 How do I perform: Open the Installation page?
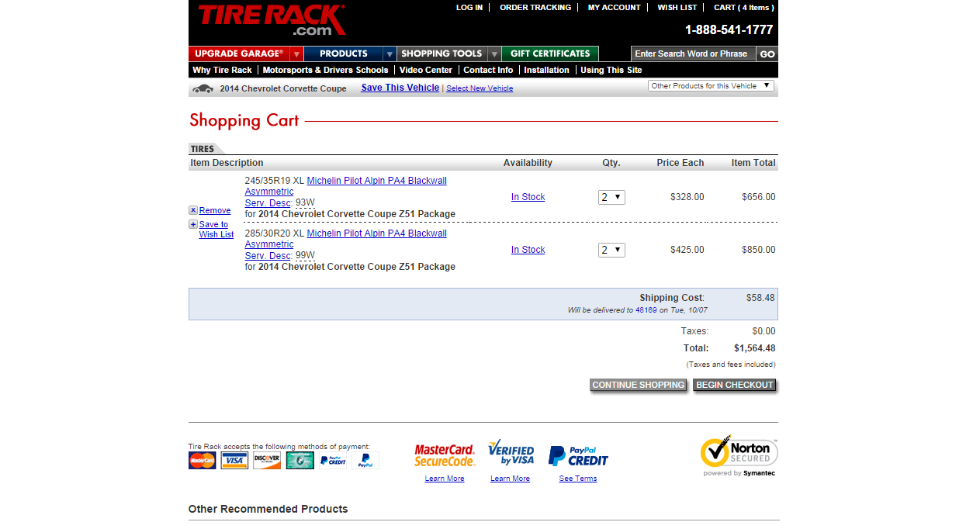click(x=546, y=70)
